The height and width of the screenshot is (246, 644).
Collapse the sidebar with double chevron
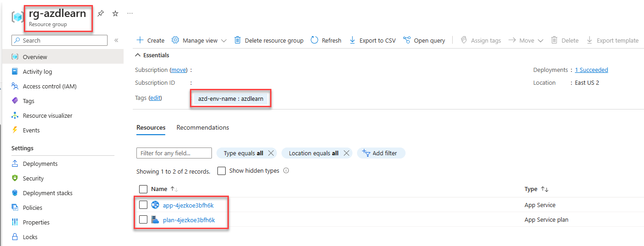(x=116, y=40)
